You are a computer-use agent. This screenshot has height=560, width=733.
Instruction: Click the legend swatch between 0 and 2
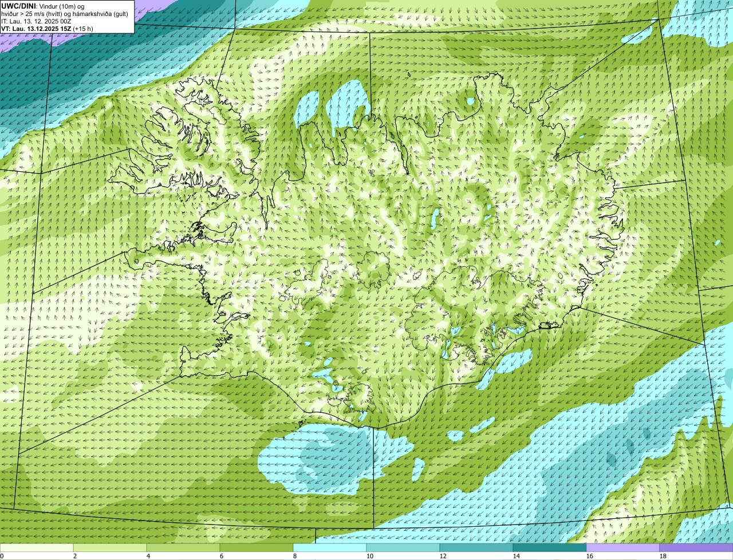click(x=37, y=547)
